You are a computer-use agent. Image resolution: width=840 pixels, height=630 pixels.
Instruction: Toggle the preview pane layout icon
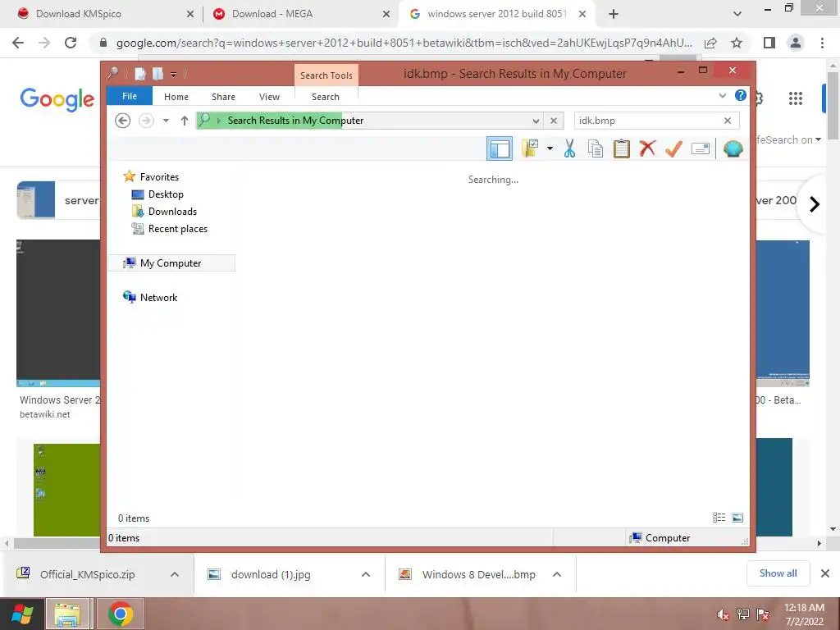[x=500, y=148]
